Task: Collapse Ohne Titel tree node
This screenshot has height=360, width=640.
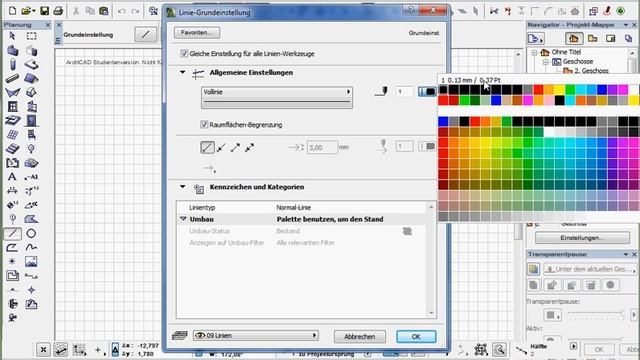Action: click(534, 53)
